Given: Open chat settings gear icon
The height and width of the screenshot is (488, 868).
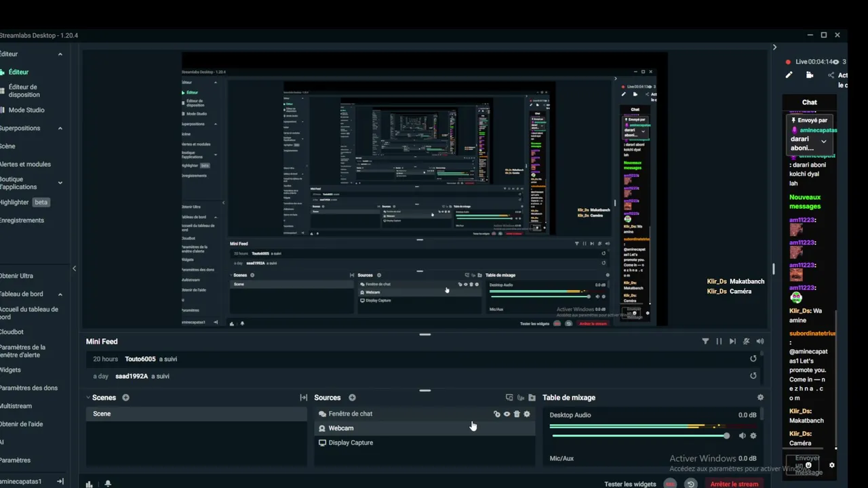Looking at the screenshot, I should point(832,466).
